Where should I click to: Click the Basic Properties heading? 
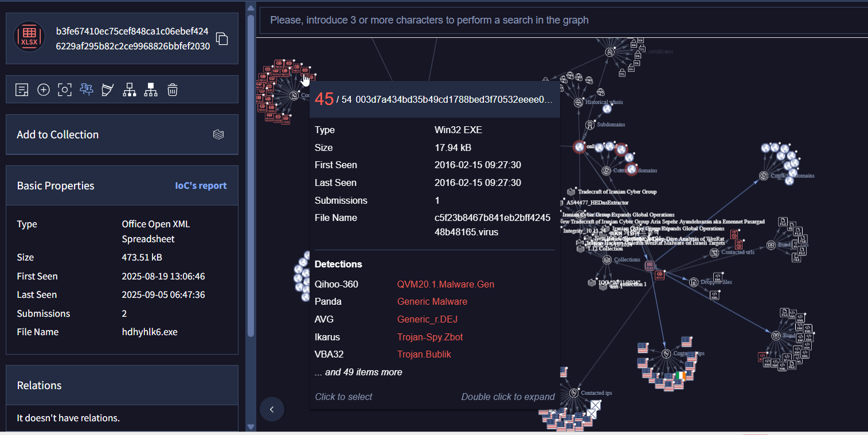(x=56, y=185)
